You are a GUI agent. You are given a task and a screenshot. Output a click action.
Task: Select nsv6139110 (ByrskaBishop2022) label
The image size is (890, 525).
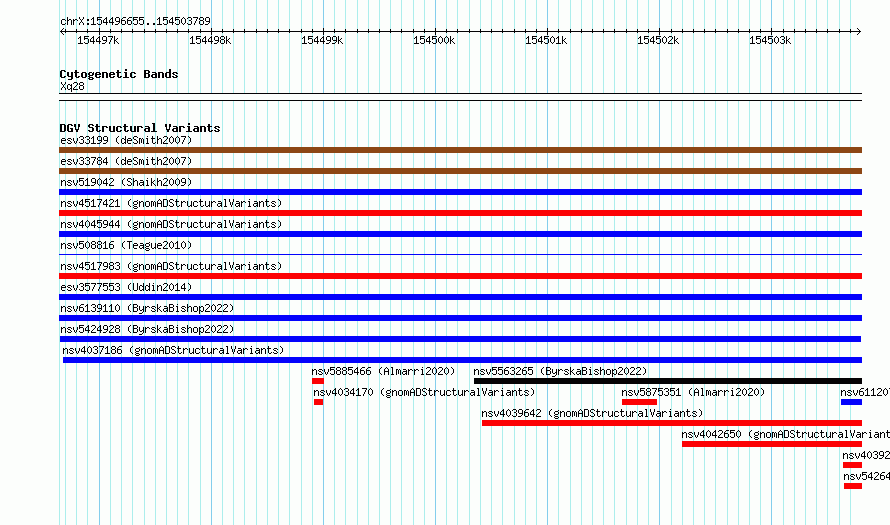pyautogui.click(x=147, y=308)
